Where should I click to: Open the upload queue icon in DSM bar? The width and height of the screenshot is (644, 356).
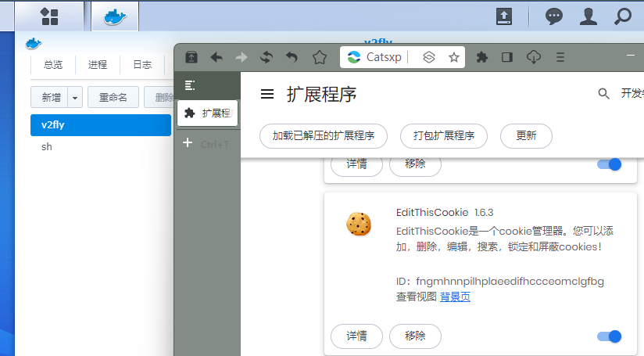504,16
